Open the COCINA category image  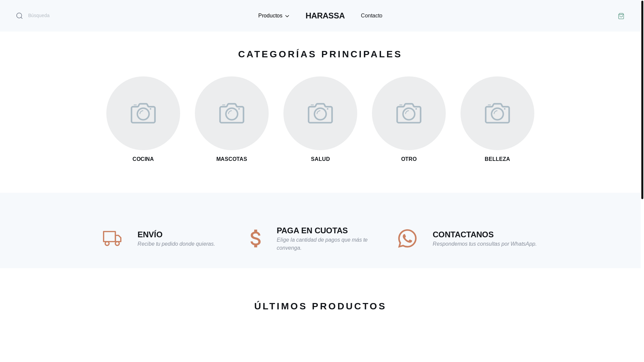click(x=143, y=113)
